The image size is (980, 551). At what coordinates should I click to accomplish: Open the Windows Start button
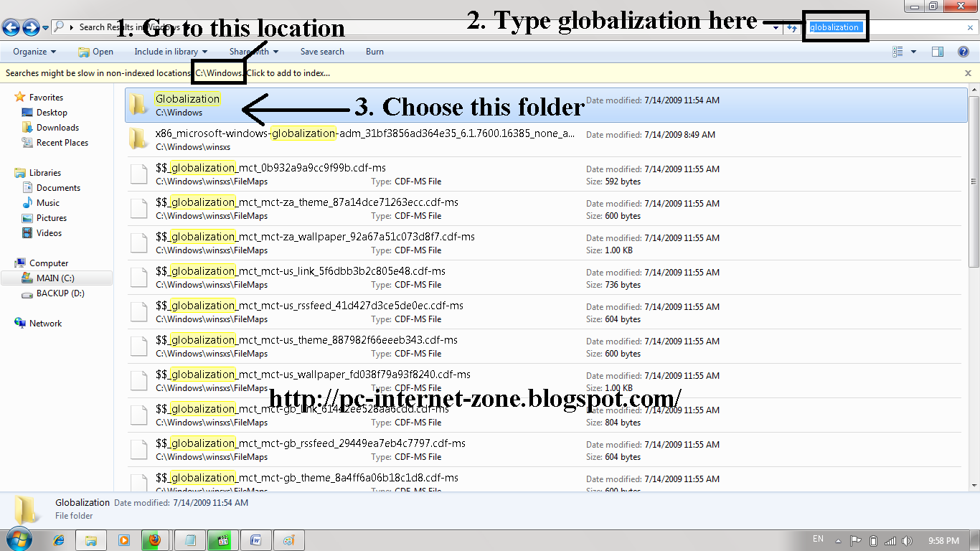(x=18, y=540)
